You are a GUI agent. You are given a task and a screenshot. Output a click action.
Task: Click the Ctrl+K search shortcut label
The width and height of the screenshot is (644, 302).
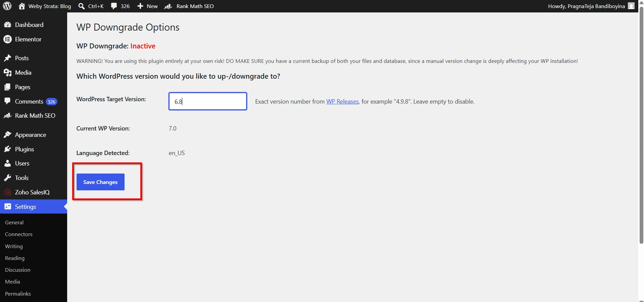(x=96, y=6)
